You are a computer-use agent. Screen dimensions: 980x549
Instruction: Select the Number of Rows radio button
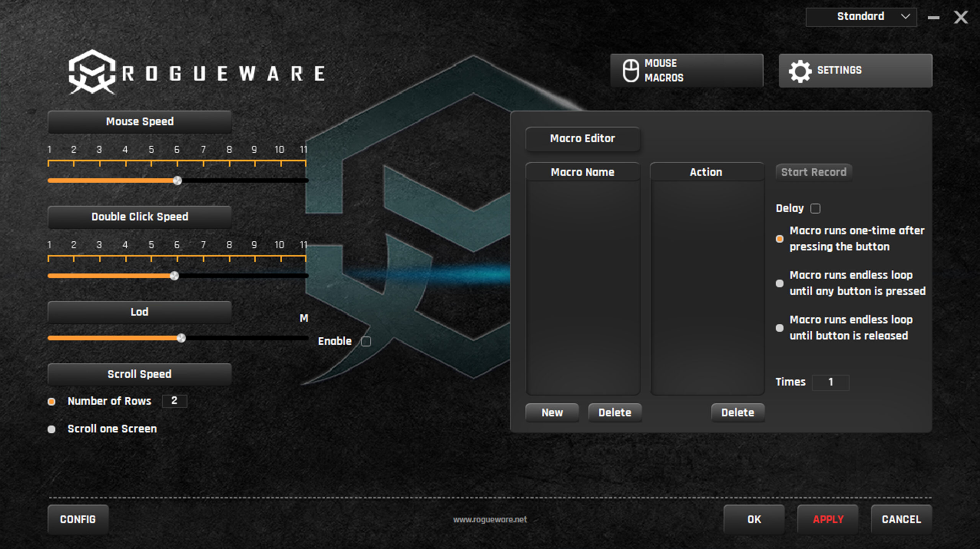(51, 401)
